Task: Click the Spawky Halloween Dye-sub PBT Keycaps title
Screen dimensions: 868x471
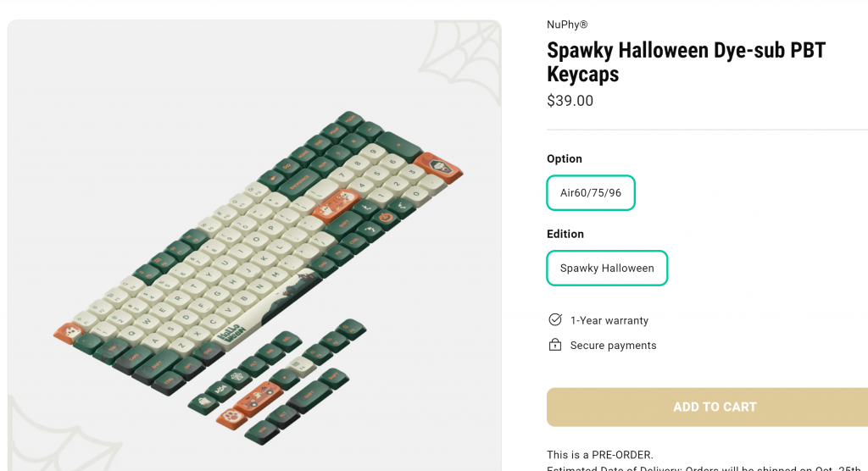Action: (686, 62)
